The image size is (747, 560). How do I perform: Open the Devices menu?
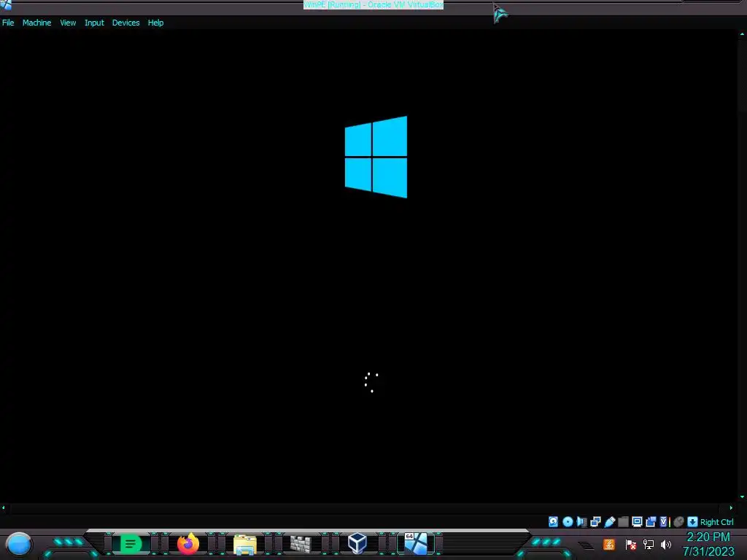(x=125, y=23)
